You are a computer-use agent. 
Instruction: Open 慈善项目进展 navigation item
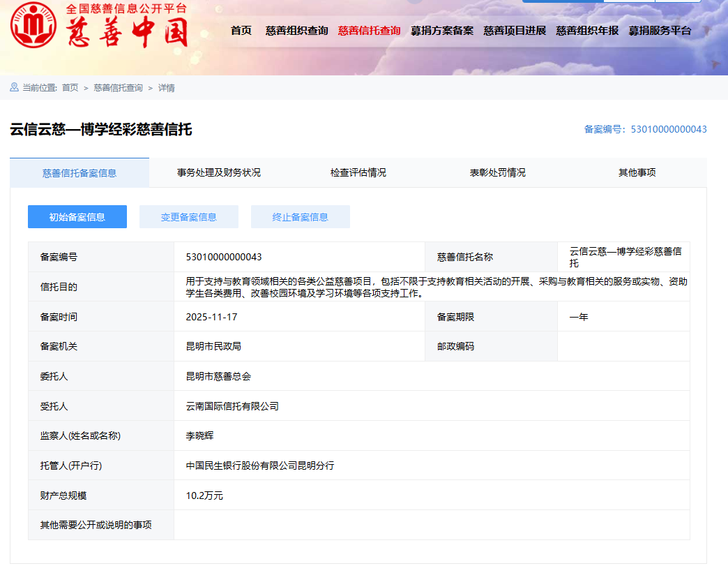pos(515,31)
